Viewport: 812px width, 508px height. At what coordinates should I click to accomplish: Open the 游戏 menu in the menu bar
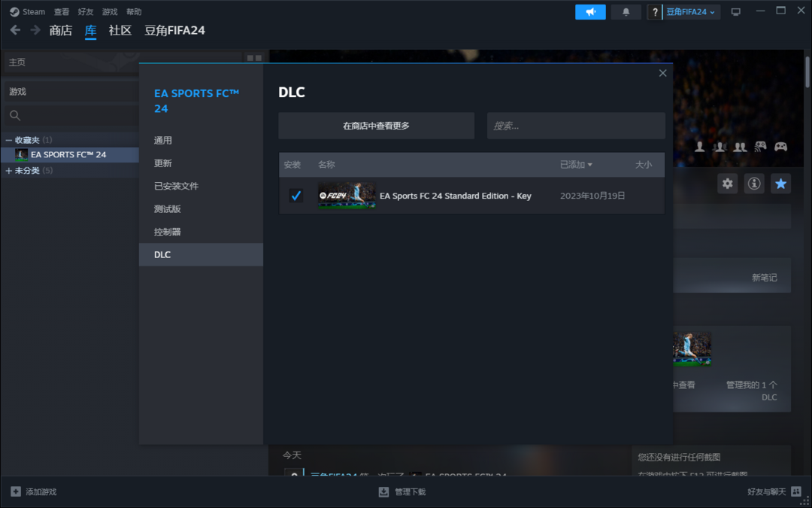point(110,11)
